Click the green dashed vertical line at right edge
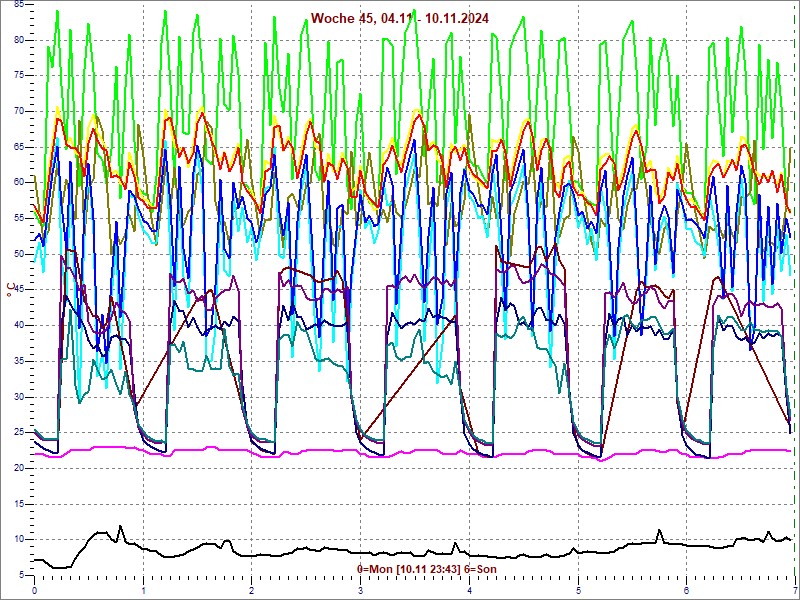Screen dimensions: 800x600 [795, 300]
